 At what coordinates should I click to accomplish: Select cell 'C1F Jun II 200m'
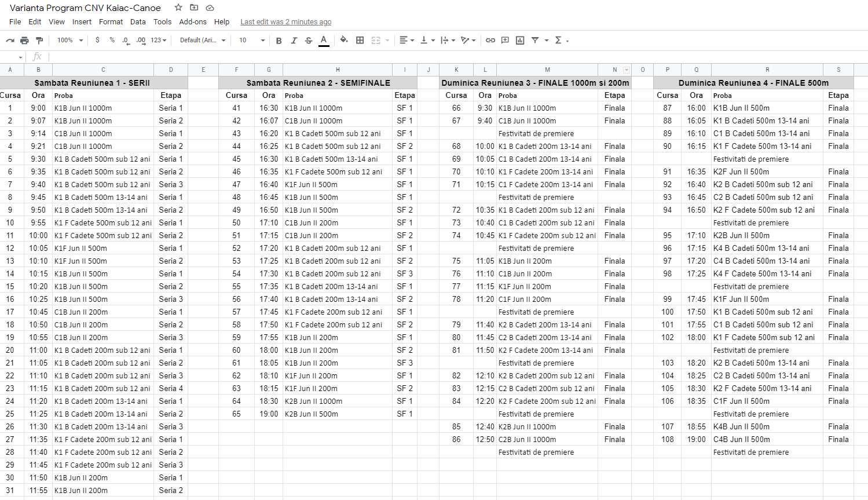[547, 299]
